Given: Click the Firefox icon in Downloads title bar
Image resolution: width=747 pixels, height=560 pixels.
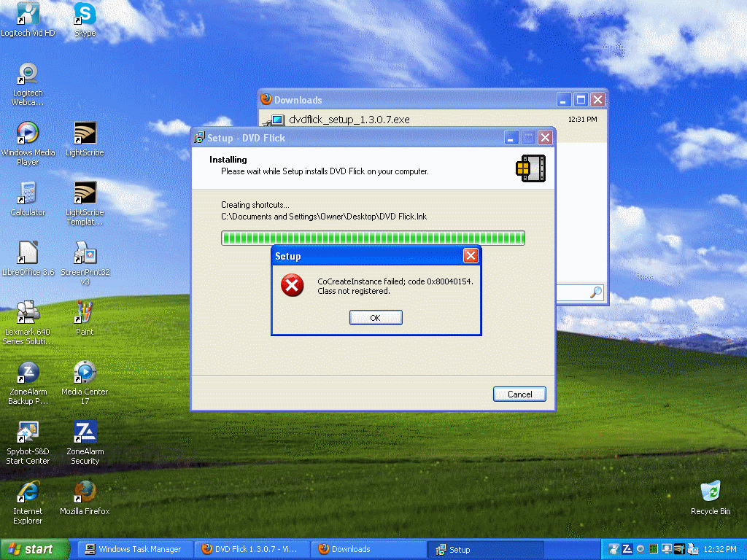Looking at the screenshot, I should click(x=266, y=99).
